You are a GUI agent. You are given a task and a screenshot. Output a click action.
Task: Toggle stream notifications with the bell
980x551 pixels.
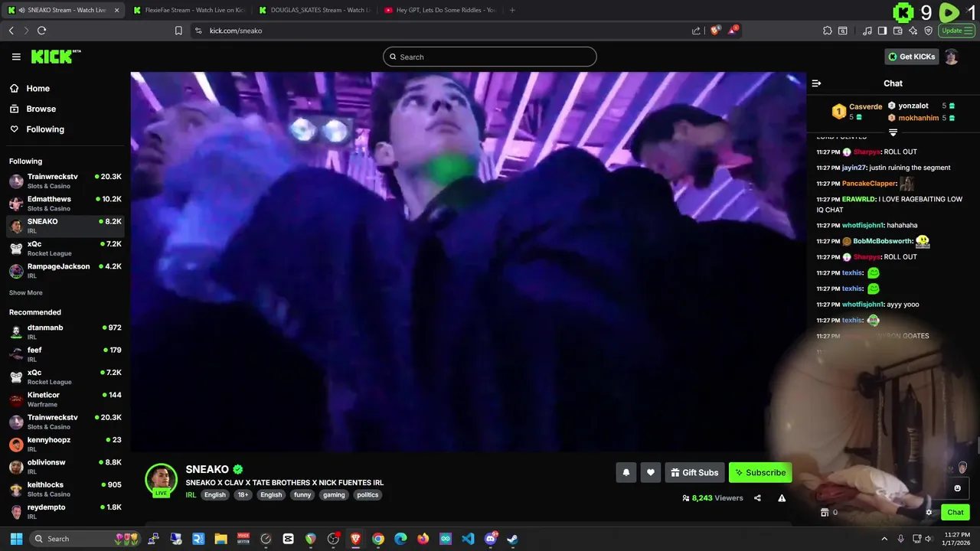(x=626, y=472)
